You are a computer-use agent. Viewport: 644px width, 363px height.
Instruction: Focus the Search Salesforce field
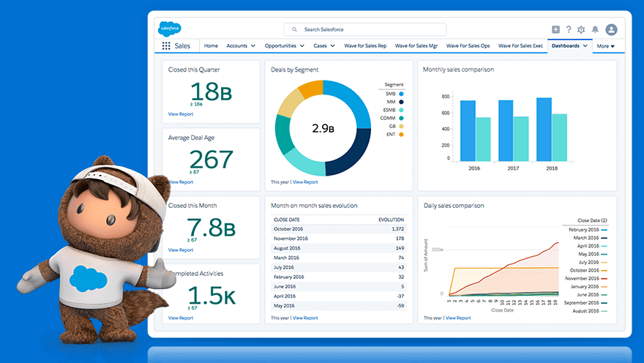(364, 29)
